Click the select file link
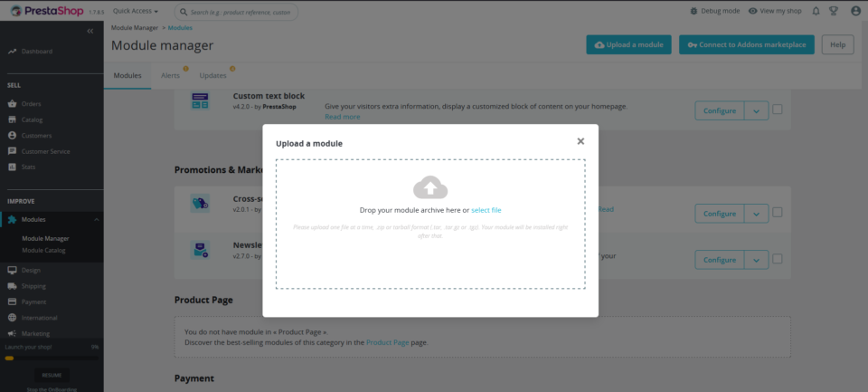This screenshot has width=868, height=392. [x=486, y=210]
